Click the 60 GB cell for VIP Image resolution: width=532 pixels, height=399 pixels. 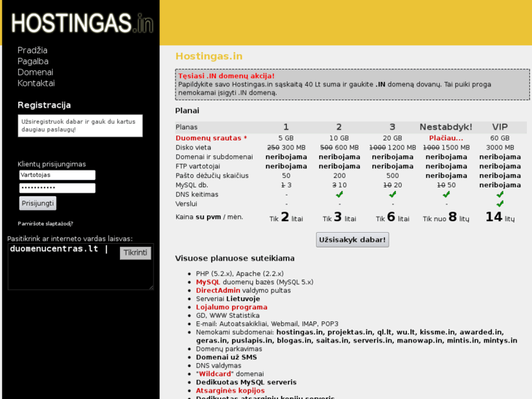(x=500, y=138)
